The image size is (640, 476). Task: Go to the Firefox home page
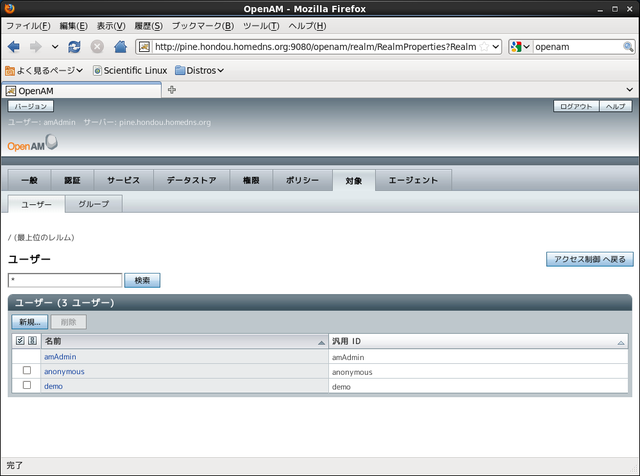click(120, 47)
